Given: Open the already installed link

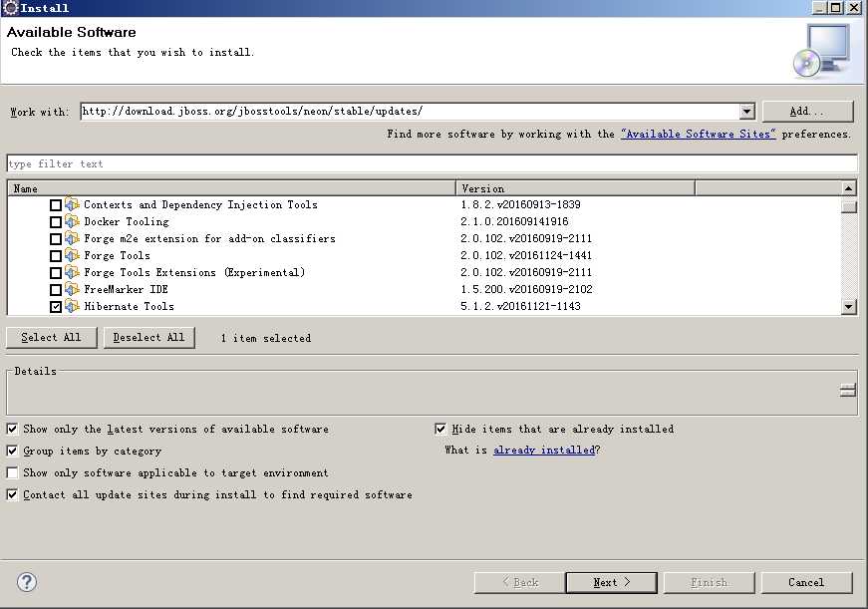Looking at the screenshot, I should 543,451.
